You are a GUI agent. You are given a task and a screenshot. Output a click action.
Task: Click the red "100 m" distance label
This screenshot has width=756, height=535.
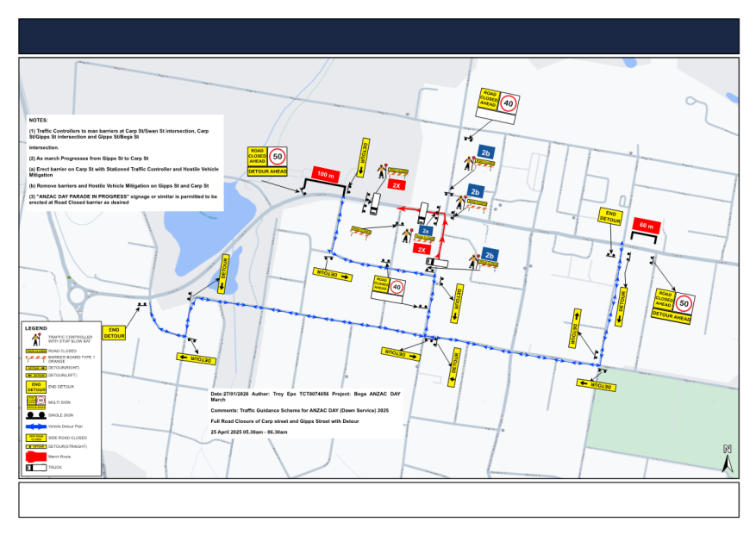326,175
